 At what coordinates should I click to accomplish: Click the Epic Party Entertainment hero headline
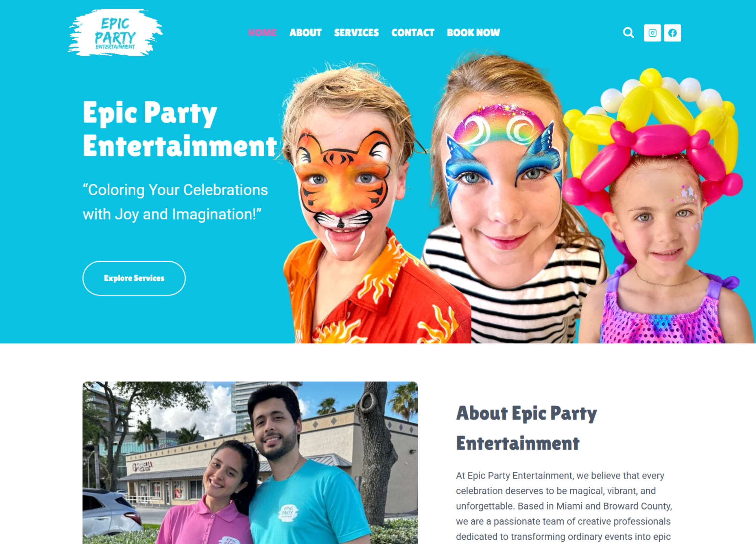click(180, 129)
